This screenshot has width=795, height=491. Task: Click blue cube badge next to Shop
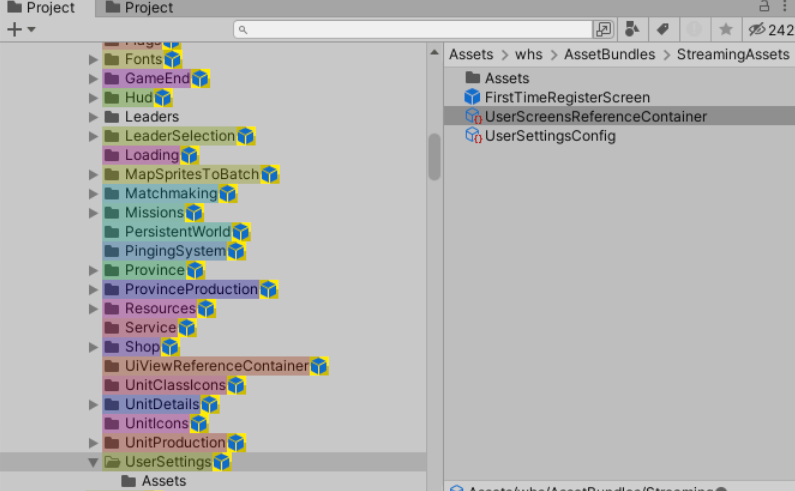[x=170, y=347]
